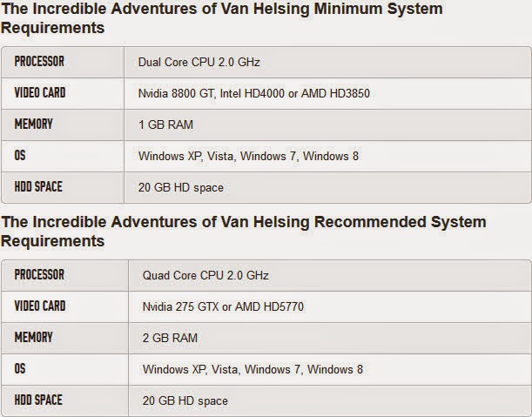This screenshot has height=417, width=532.
Task: Click the Quad Core CPU 2.0 GHz text
Action: 205,275
